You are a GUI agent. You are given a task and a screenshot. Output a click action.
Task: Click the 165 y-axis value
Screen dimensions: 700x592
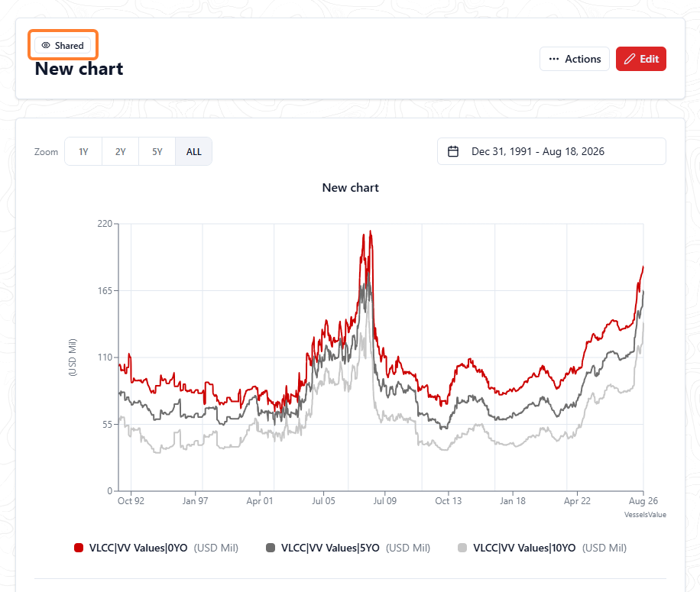point(105,291)
